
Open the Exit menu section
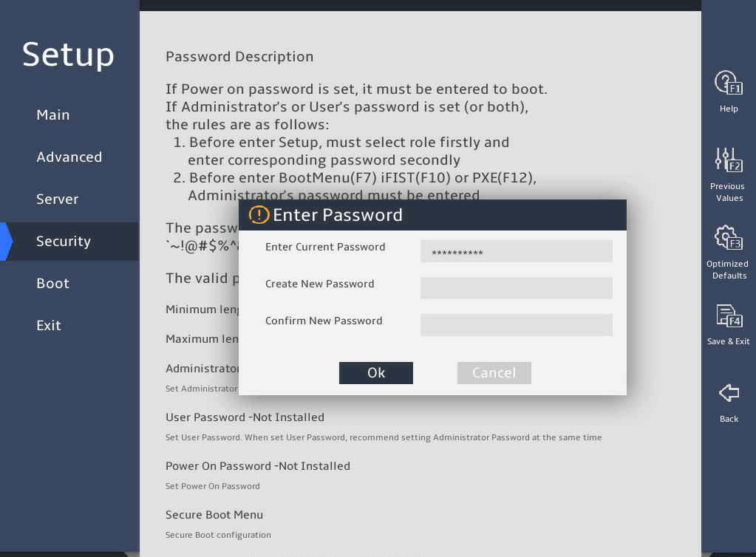pyautogui.click(x=49, y=326)
